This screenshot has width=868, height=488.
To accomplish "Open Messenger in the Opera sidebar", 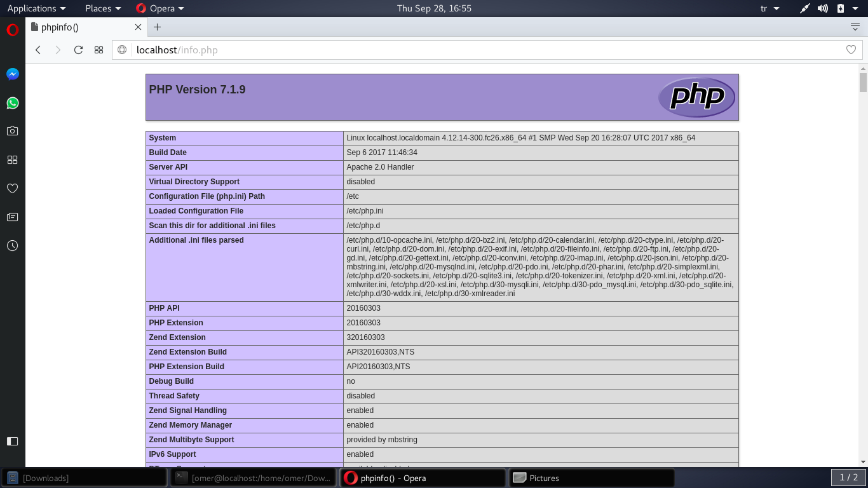I will pyautogui.click(x=12, y=74).
